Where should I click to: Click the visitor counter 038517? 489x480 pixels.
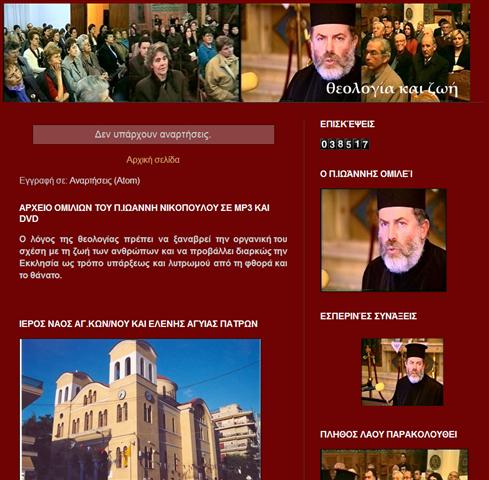[345, 144]
